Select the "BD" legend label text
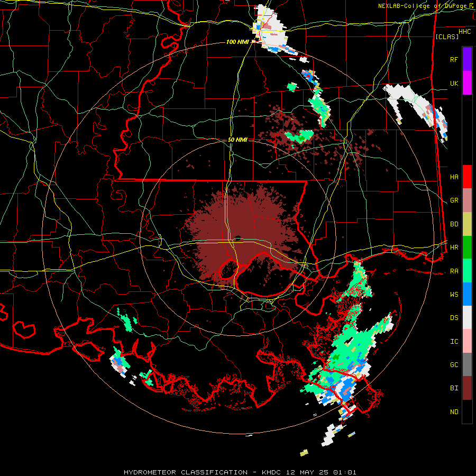Viewport: 476px width, 476px height. pos(454,224)
